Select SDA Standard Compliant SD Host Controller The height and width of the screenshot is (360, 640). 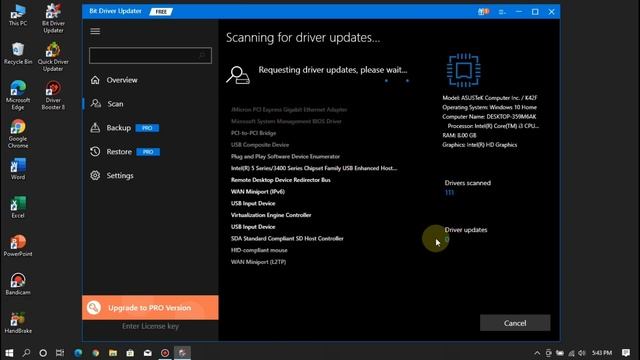[287, 238]
